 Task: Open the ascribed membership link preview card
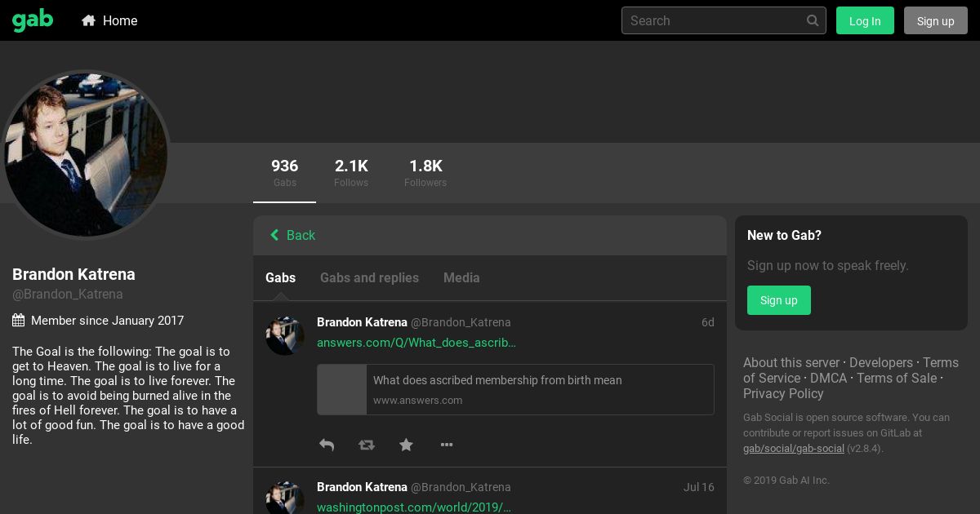coord(515,389)
